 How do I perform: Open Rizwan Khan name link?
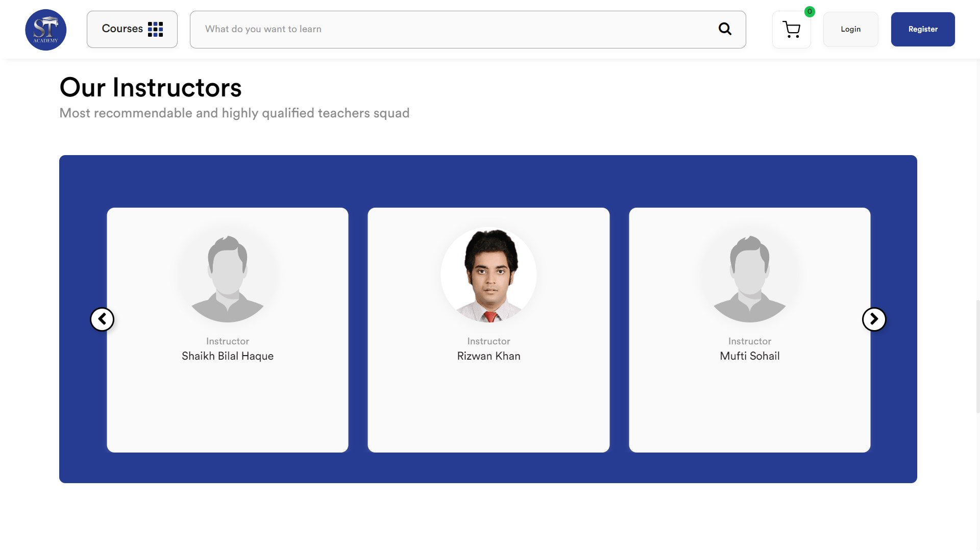pyautogui.click(x=488, y=356)
